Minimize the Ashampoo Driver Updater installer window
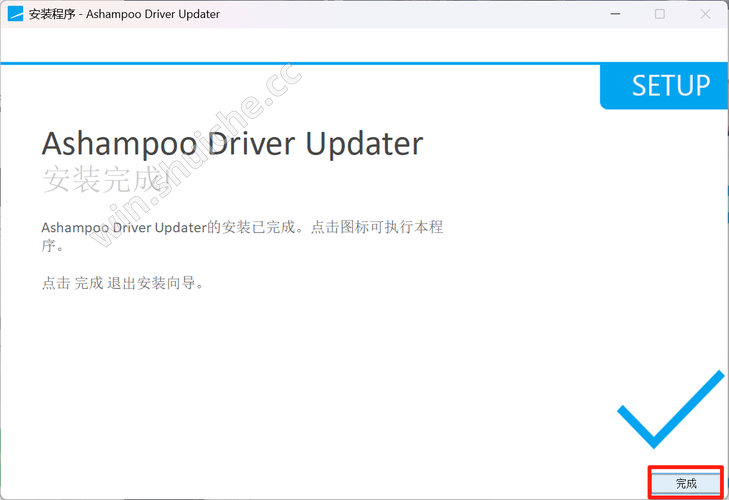 click(615, 14)
